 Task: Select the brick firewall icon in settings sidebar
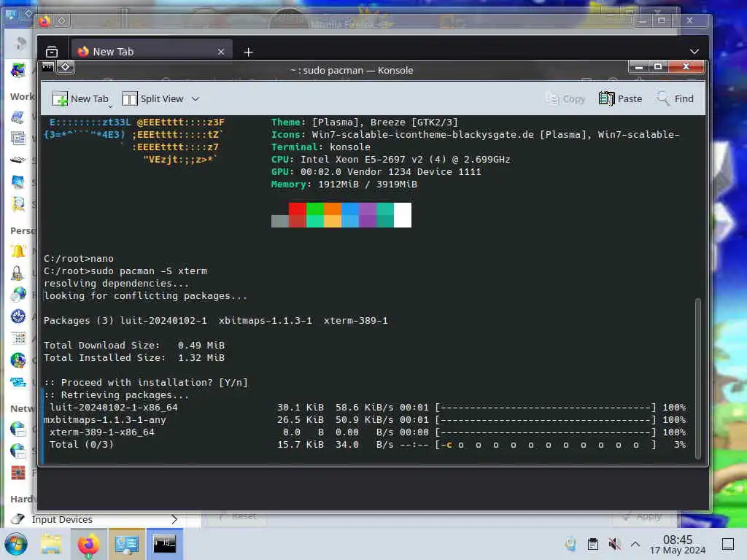click(18, 472)
